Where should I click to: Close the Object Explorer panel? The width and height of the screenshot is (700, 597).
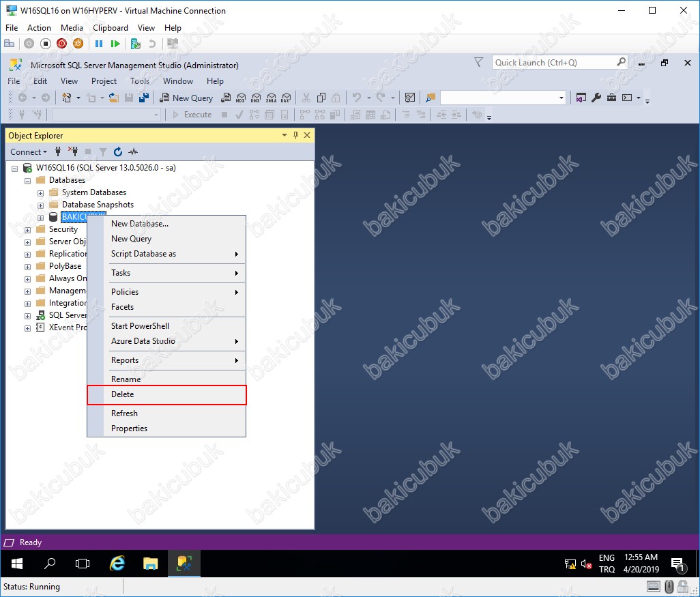point(307,135)
